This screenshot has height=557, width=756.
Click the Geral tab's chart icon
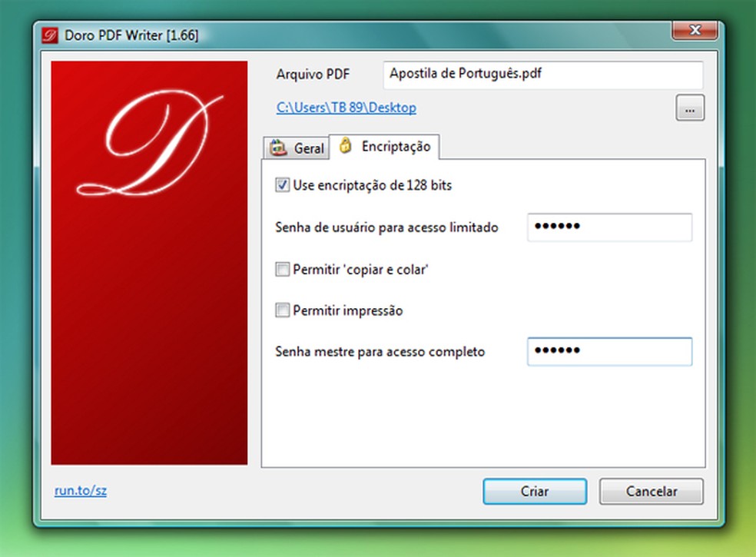pyautogui.click(x=278, y=148)
